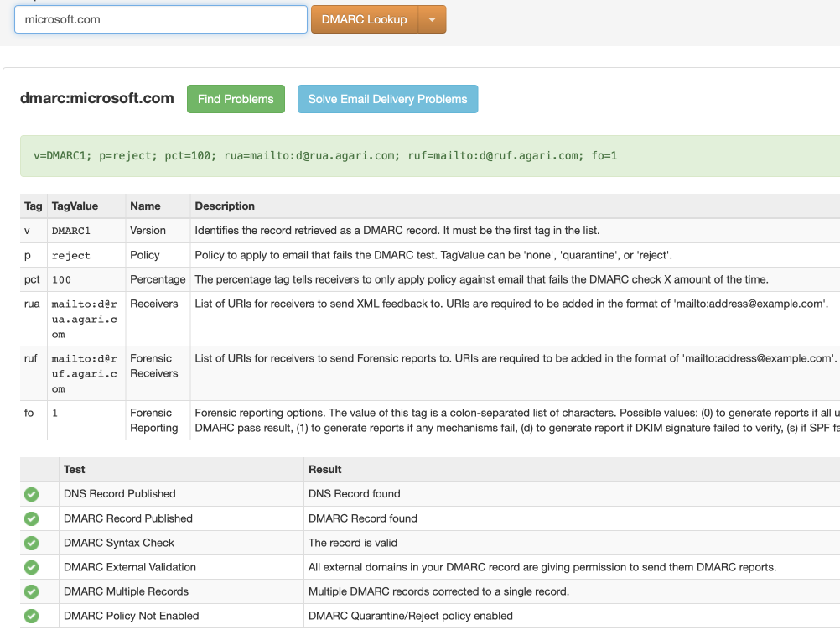Click the DMARC External Validation test name
Image resolution: width=840 pixels, height=635 pixels.
130,567
